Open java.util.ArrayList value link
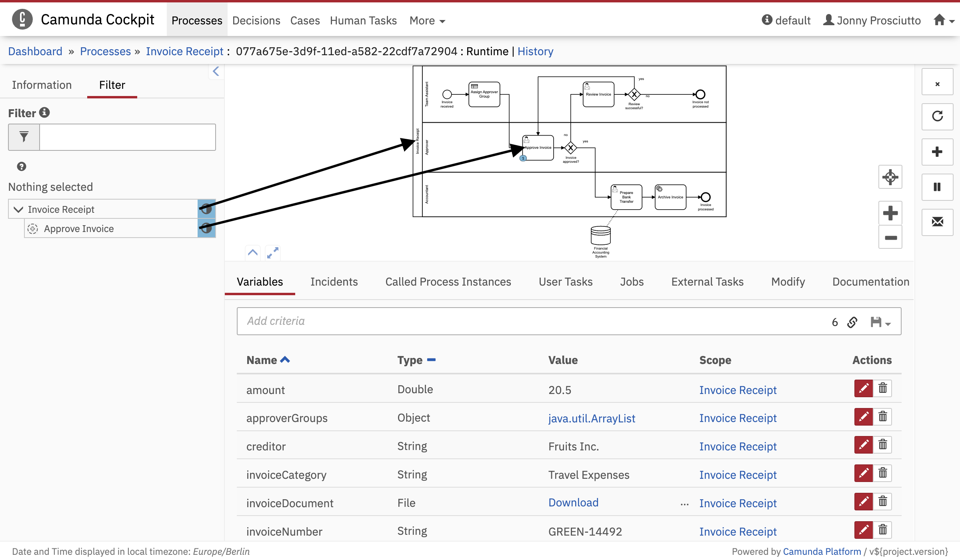 [x=592, y=418]
